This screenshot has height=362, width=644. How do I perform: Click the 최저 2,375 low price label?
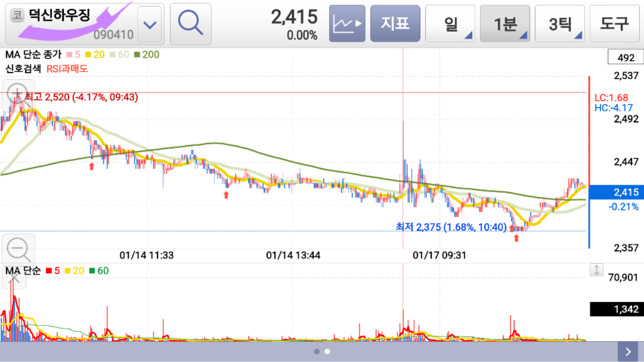(451, 227)
